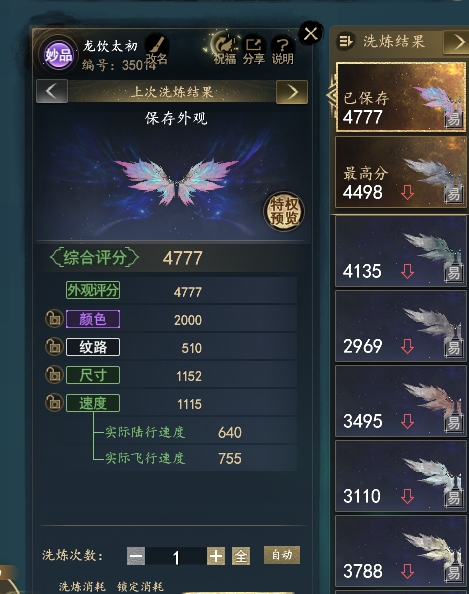Go to next result with right arrow
Image resolution: width=469 pixels, height=594 pixels.
[292, 92]
